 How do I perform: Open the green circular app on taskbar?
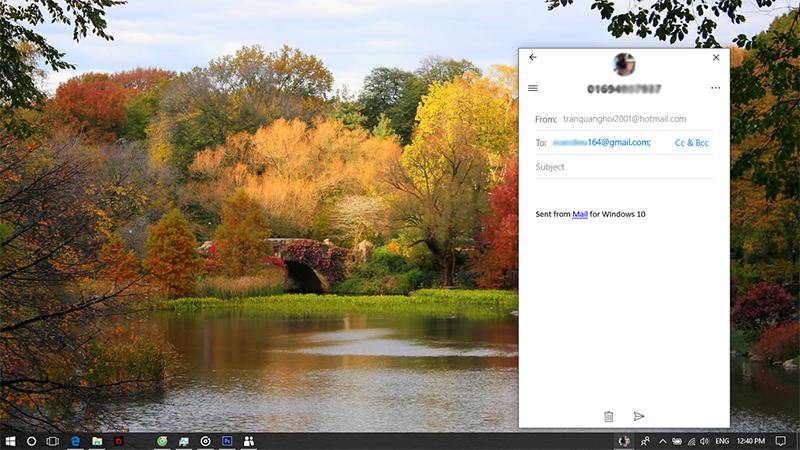tap(162, 441)
